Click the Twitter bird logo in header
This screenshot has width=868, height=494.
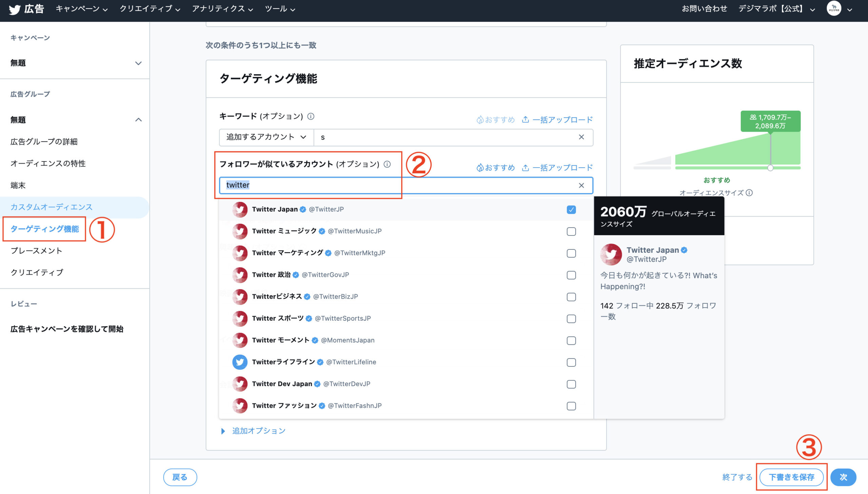coord(15,9)
